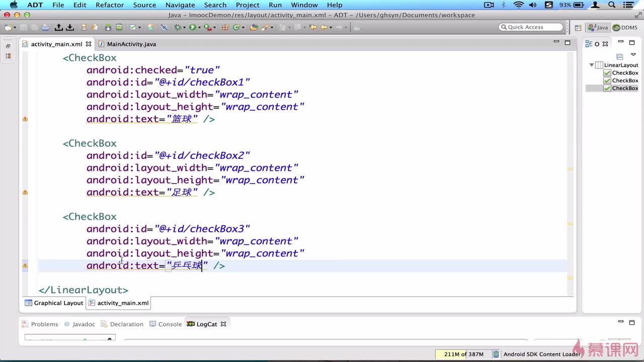The height and width of the screenshot is (362, 644).
Task: Click the Run External Tools icon
Action: click(x=207, y=27)
